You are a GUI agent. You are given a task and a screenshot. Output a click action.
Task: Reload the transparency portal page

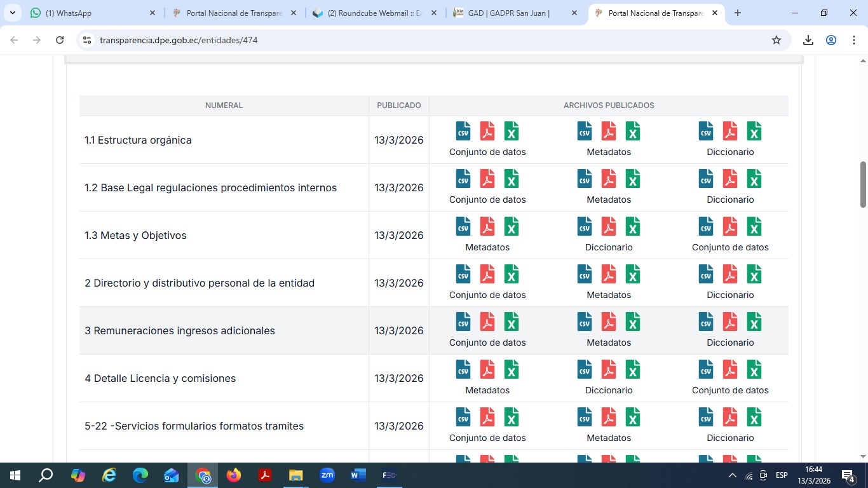[60, 40]
